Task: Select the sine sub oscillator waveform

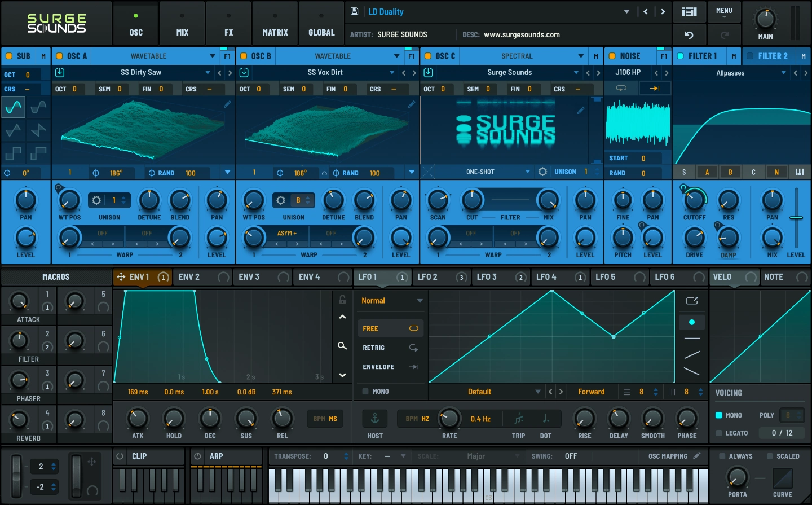Action: click(14, 107)
